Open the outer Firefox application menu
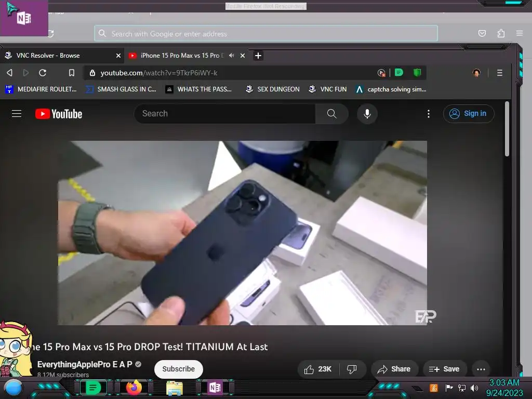The width and height of the screenshot is (532, 399). [x=520, y=33]
